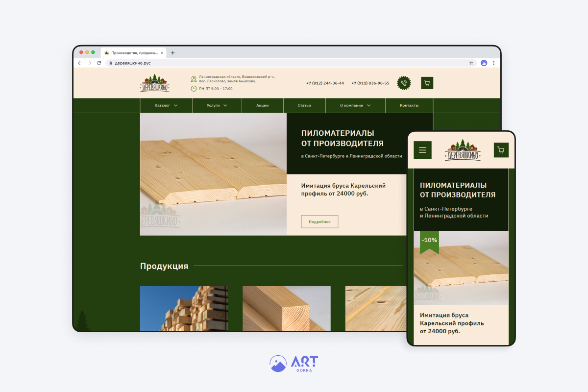Open the mobile shopping cart icon
Viewport: 588px width, 392px height.
[x=501, y=150]
